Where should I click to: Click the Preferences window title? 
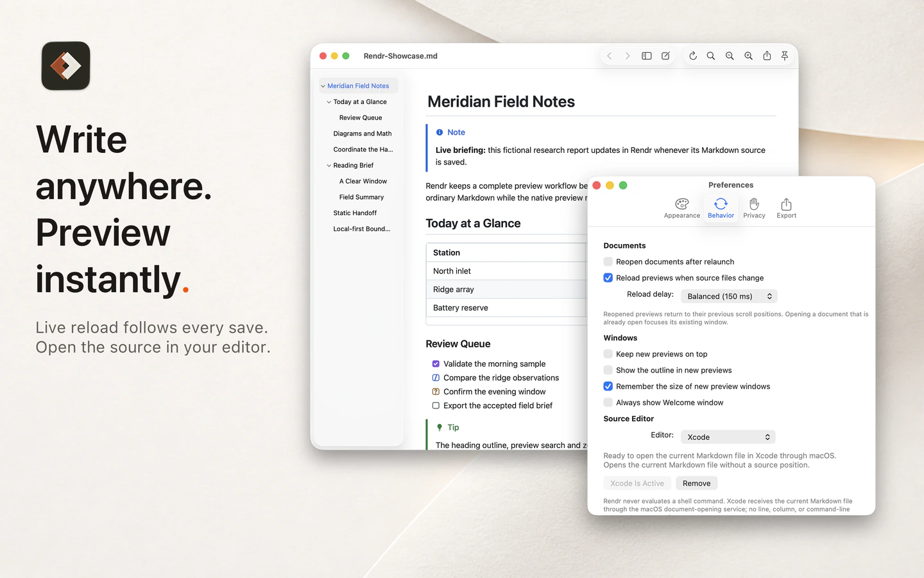click(731, 185)
